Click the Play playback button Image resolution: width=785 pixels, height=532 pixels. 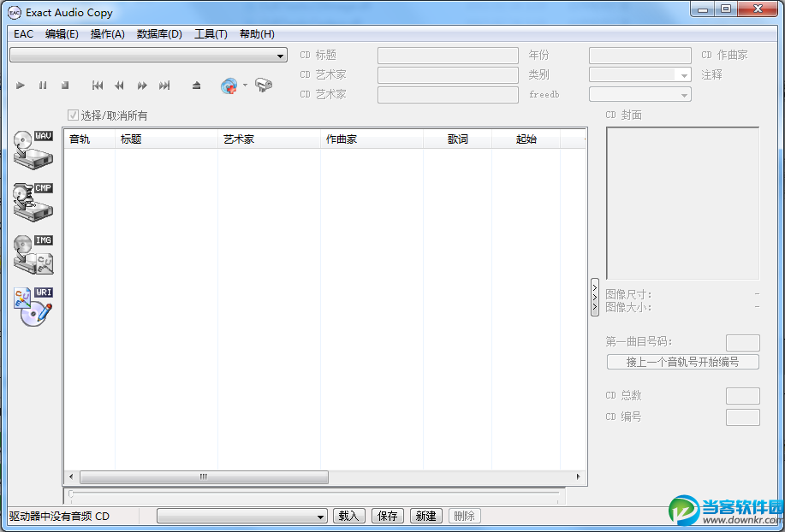[21, 86]
